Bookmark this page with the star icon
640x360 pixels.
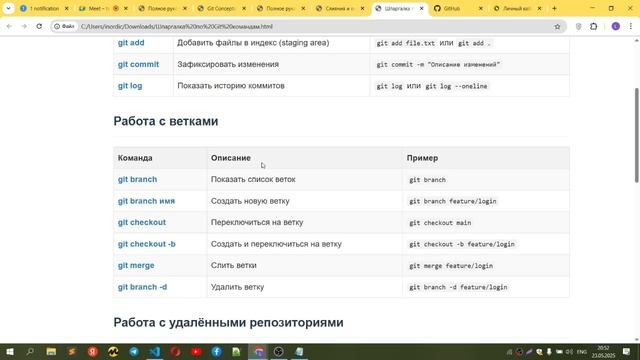click(557, 27)
